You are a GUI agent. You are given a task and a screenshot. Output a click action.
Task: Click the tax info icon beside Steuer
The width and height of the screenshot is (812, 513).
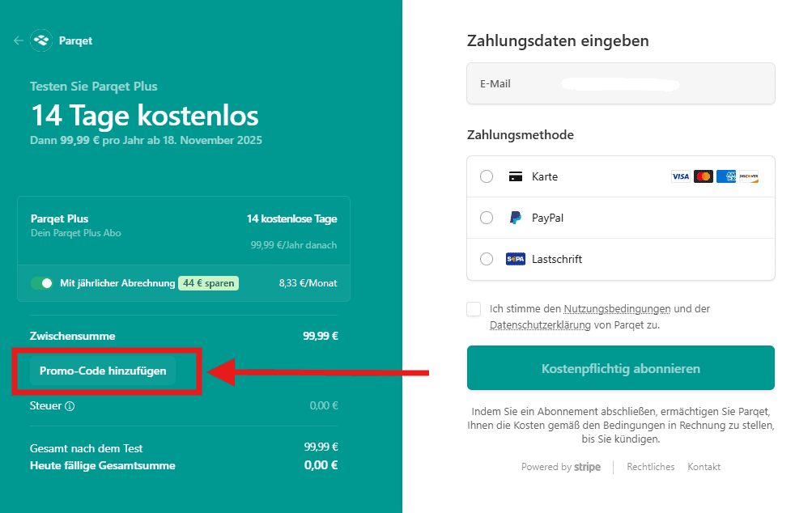[70, 406]
